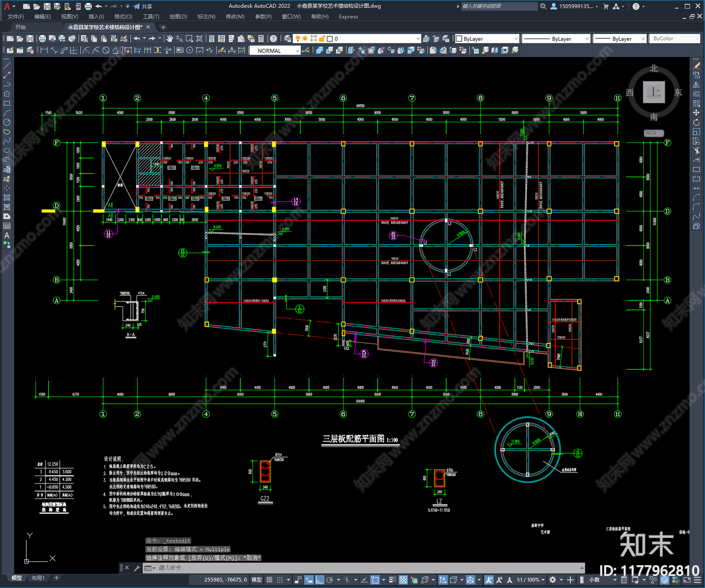Open the Express menu
Viewport: 705px width, 588px height.
(x=349, y=17)
